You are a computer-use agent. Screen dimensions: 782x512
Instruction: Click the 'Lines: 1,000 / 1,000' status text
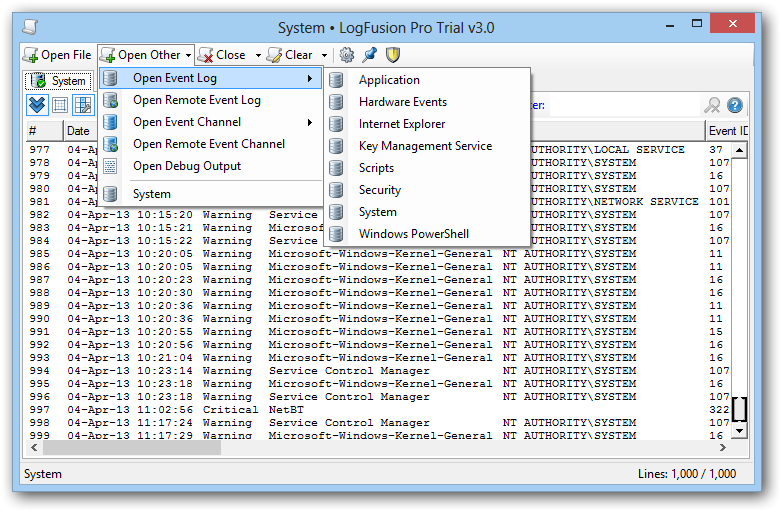pos(687,474)
